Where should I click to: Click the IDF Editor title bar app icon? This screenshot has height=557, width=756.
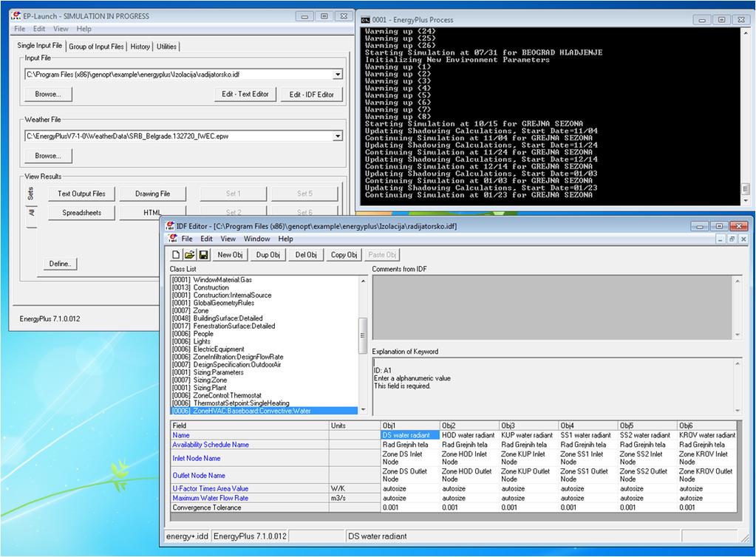pyautogui.click(x=170, y=226)
